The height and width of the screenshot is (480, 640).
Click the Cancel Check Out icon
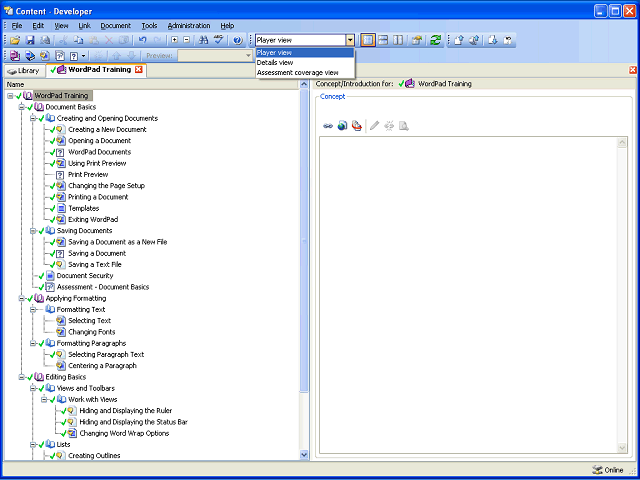tap(508, 40)
